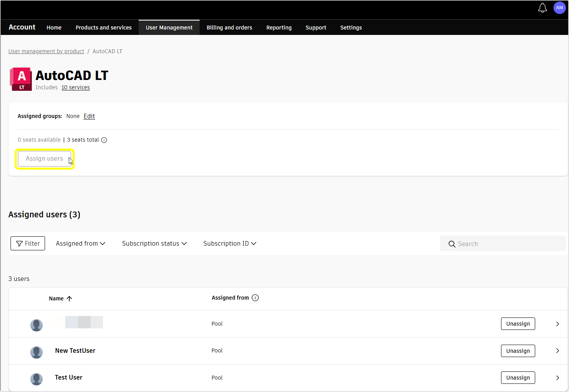Click the search magnifier icon
The width and height of the screenshot is (569, 392).
click(x=452, y=244)
